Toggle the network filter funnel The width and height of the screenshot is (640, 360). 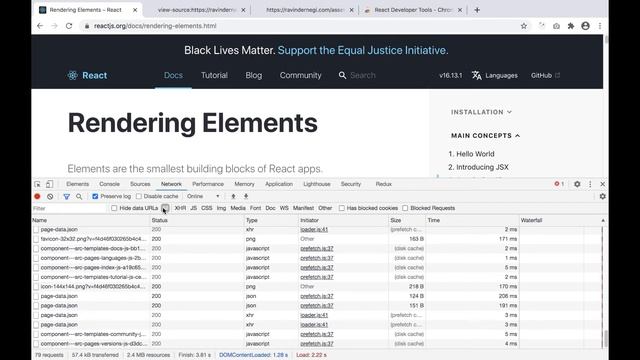67,196
